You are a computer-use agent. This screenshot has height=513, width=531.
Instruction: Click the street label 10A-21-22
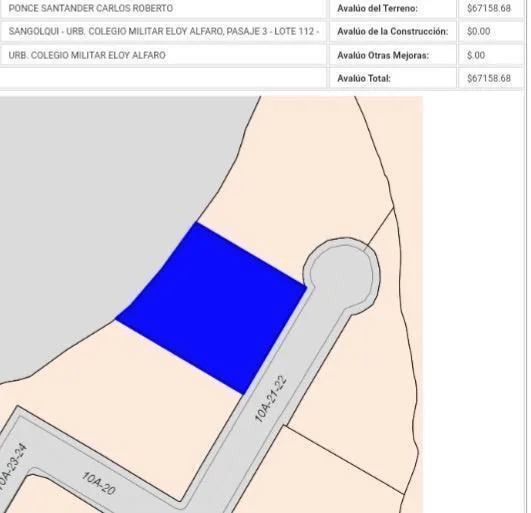pos(271,399)
